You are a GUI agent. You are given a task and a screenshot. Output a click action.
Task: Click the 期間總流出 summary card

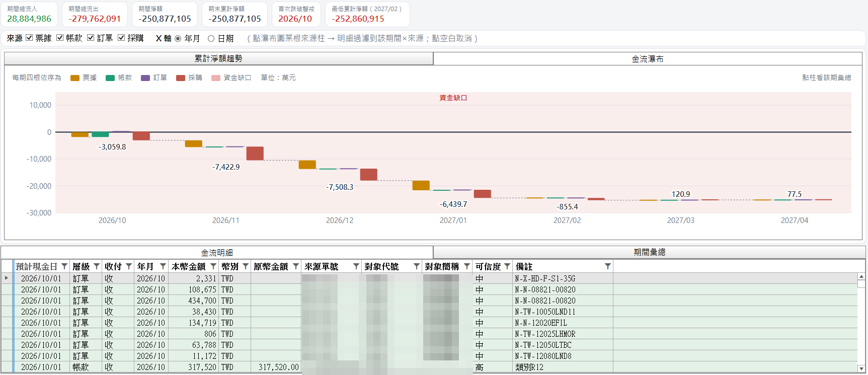[x=95, y=14]
